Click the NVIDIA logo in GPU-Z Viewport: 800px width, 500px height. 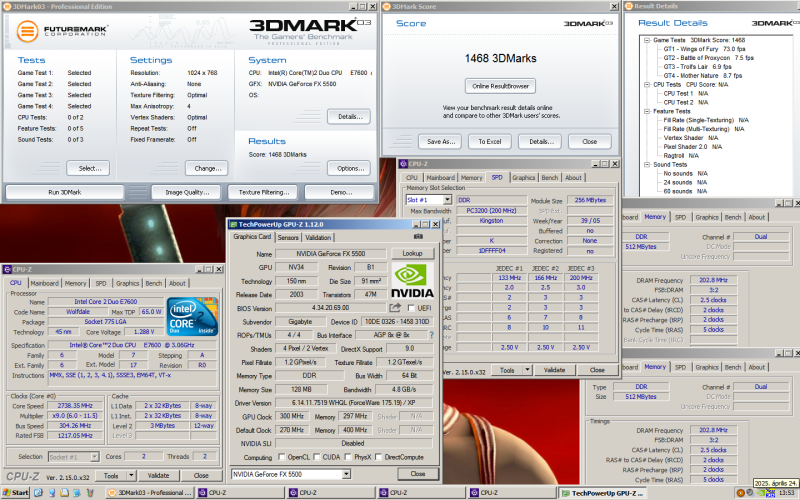(412, 281)
